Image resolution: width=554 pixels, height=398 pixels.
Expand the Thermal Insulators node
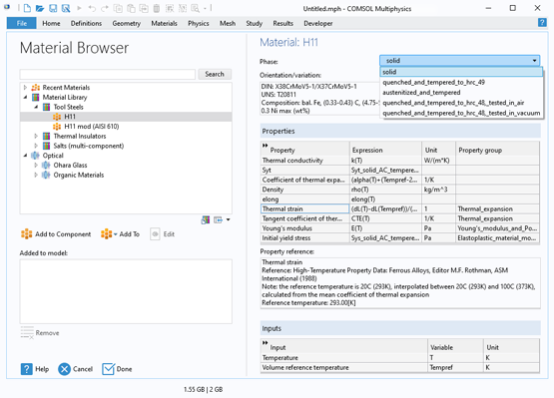36,136
